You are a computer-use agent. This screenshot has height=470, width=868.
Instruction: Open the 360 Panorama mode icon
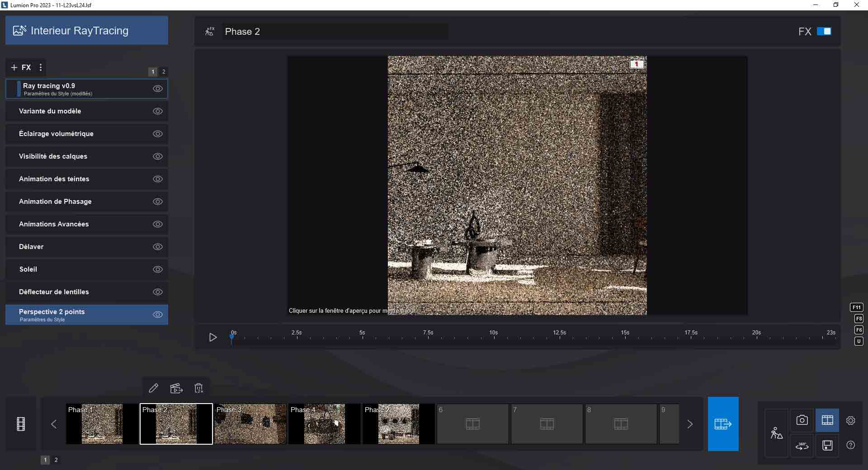pos(802,446)
